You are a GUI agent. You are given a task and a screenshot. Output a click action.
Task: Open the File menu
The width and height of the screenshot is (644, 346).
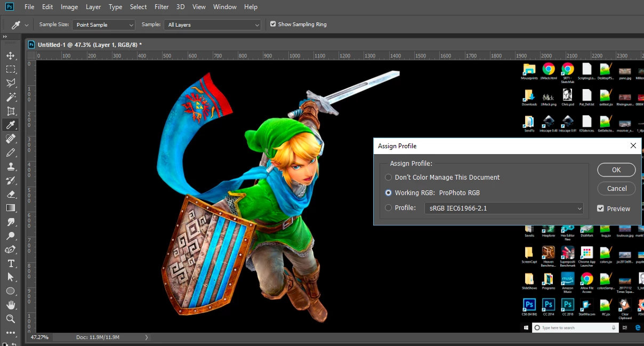pyautogui.click(x=29, y=7)
